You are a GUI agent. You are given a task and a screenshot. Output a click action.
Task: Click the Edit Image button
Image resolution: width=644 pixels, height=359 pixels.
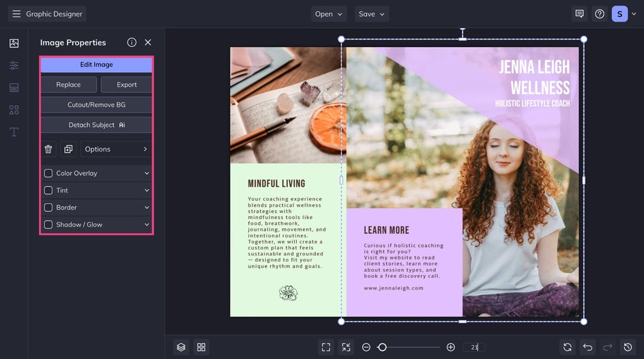point(96,65)
